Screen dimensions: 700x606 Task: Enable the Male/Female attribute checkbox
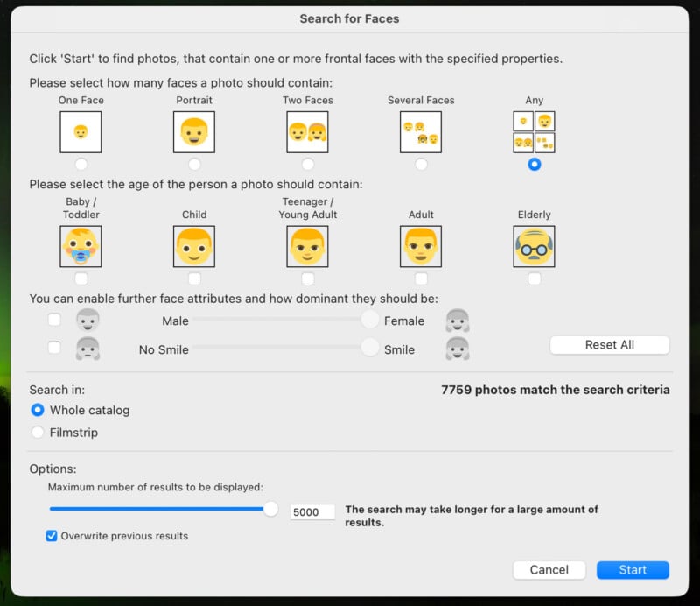tap(55, 320)
